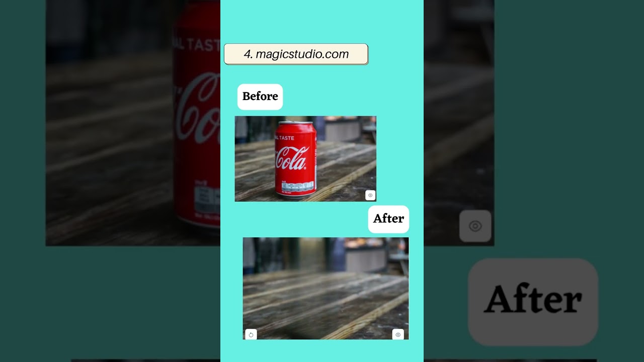This screenshot has height=362, width=644.
Task: Click the After label above the lower image
Action: point(388,219)
